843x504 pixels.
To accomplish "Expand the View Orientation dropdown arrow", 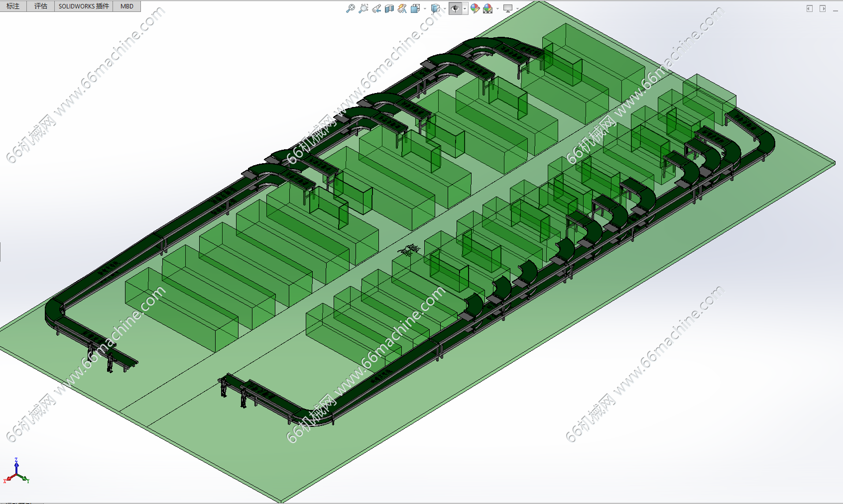I will pyautogui.click(x=425, y=8).
